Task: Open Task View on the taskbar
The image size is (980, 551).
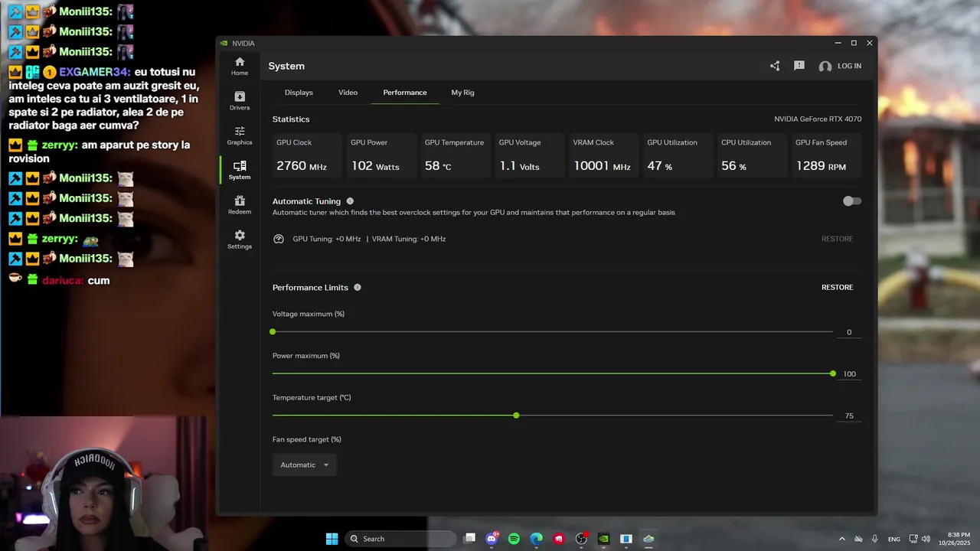Action: pos(470,539)
